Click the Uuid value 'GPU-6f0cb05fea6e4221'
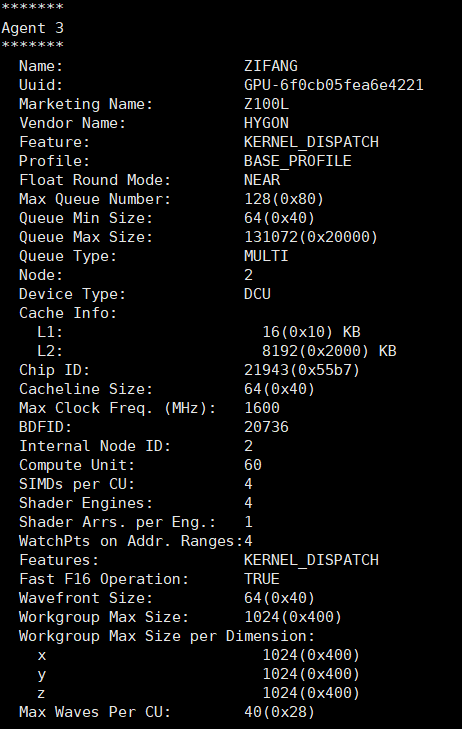Image resolution: width=462 pixels, height=729 pixels. (334, 85)
